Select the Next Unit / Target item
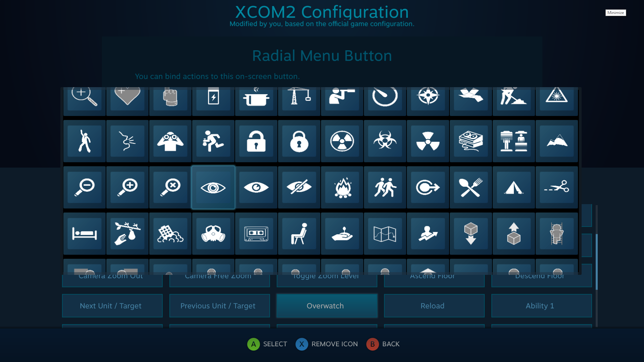The width and height of the screenshot is (644, 362). [110, 305]
